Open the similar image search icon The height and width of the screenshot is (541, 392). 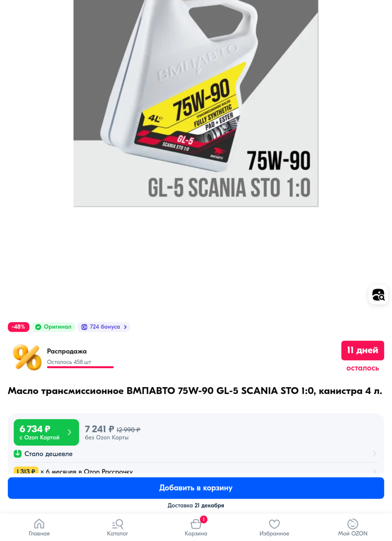[x=378, y=295]
